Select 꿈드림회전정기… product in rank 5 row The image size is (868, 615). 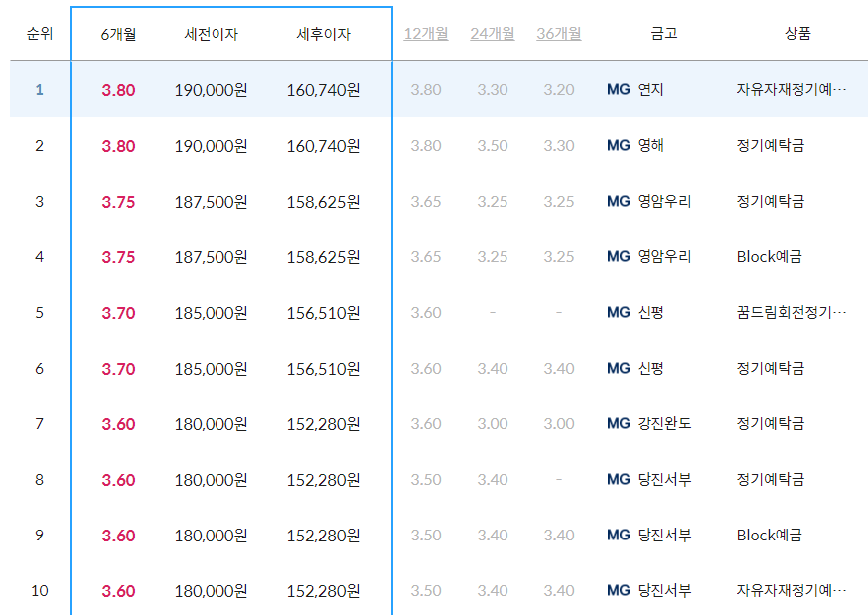[x=792, y=312]
